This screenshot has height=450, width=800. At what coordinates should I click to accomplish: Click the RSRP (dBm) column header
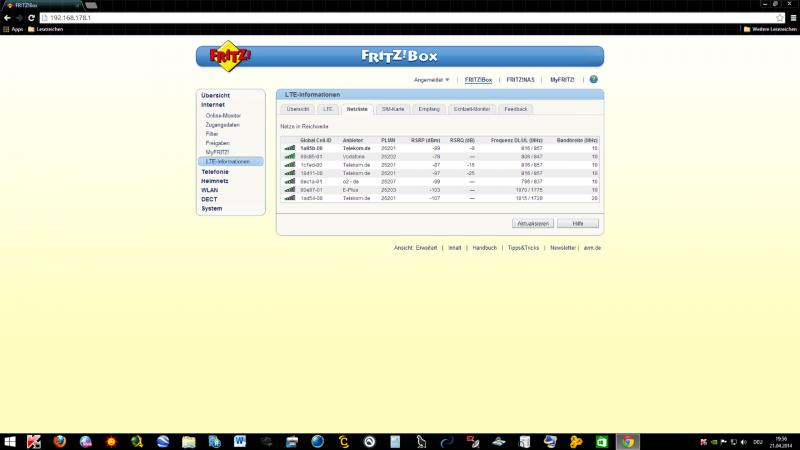click(426, 140)
